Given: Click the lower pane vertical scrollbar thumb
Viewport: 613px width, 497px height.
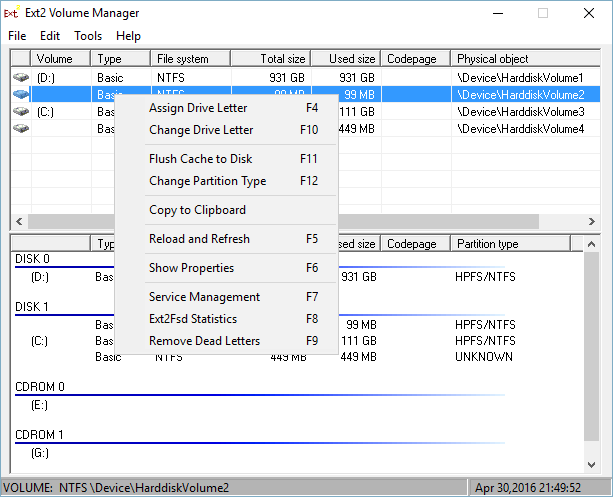Looking at the screenshot, I should 591,346.
